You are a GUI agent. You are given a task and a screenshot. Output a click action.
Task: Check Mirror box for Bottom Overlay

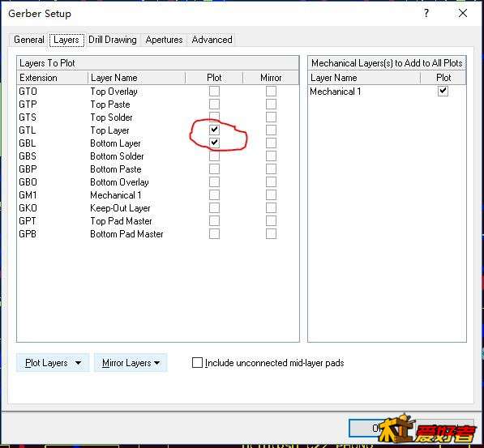(271, 182)
